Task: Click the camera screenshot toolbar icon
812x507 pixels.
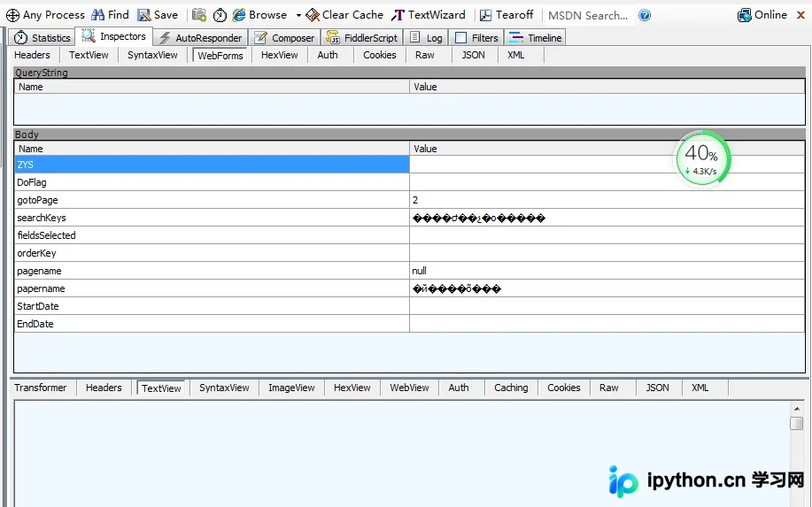Action: point(199,15)
